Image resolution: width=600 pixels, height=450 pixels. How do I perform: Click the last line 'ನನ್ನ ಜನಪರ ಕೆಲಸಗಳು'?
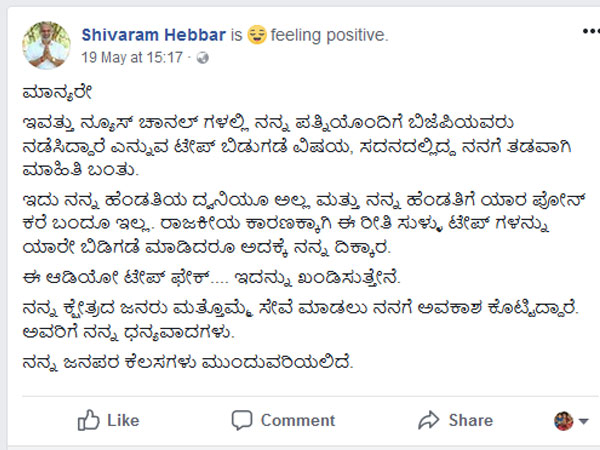pos(188,362)
